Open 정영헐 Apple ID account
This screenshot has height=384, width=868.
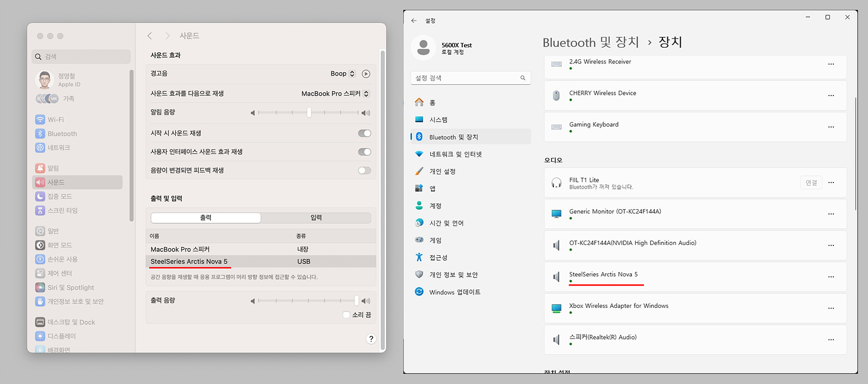(x=58, y=80)
